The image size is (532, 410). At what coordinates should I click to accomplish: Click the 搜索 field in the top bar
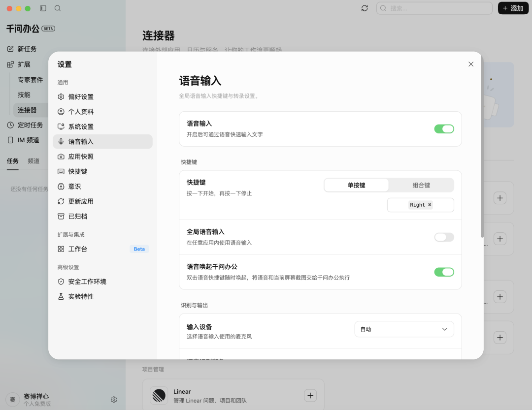click(434, 8)
